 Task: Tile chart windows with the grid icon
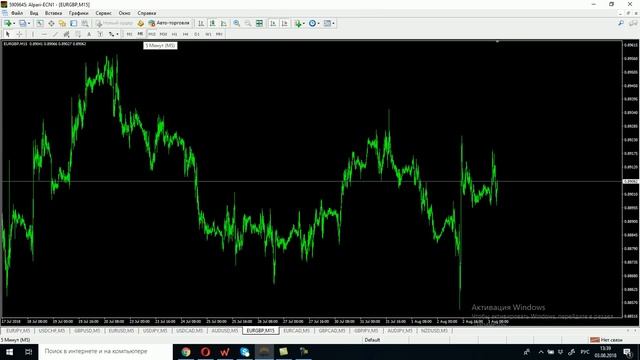click(259, 23)
